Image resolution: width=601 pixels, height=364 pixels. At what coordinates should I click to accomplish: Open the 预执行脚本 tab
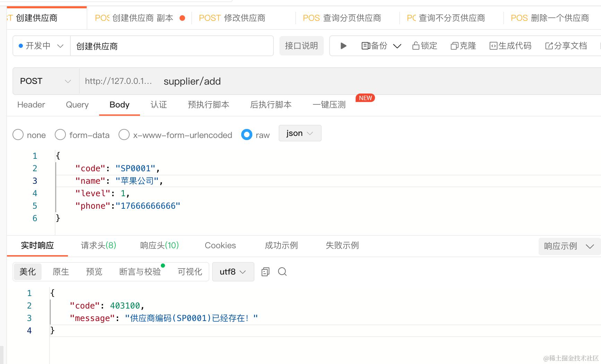(209, 105)
